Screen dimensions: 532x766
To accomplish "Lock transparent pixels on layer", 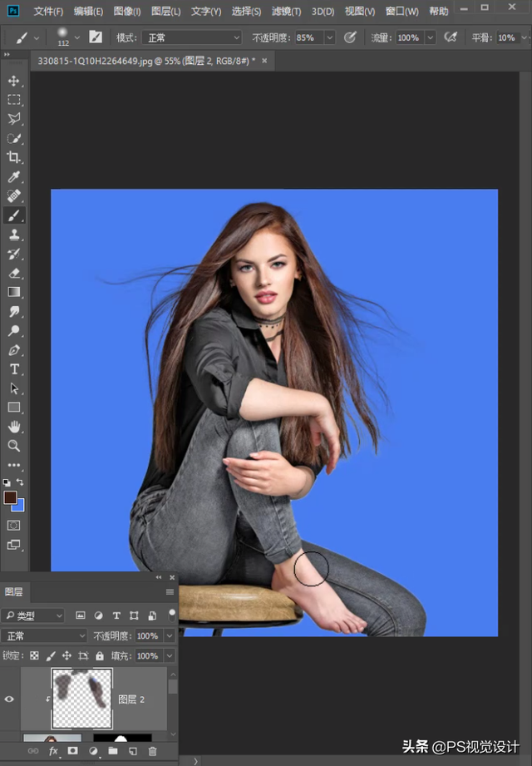I will point(34,655).
